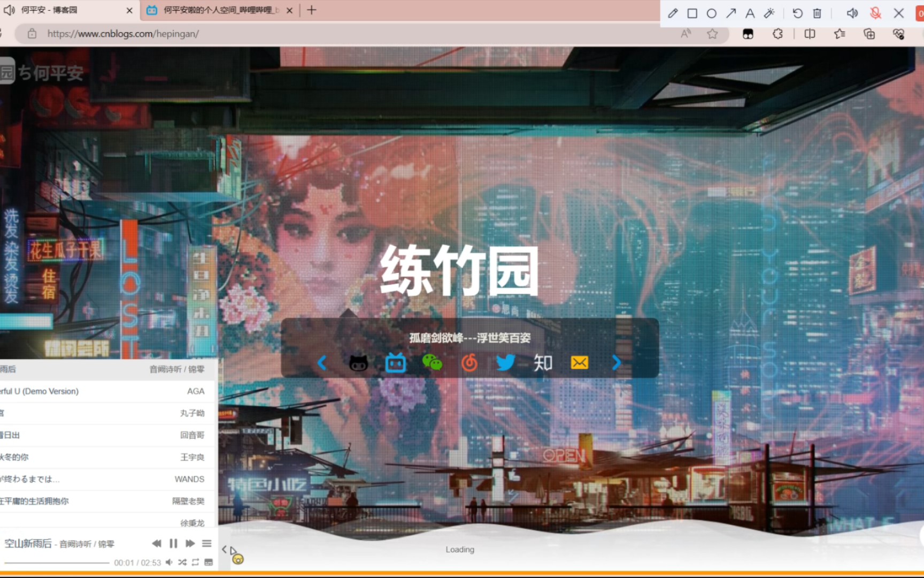Select the arrow annotation tool
The image size is (924, 578).
pos(731,13)
